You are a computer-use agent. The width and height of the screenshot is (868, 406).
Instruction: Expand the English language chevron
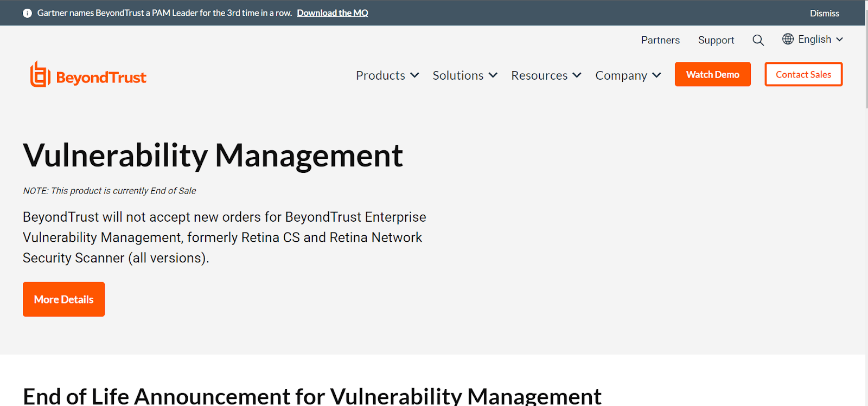839,40
